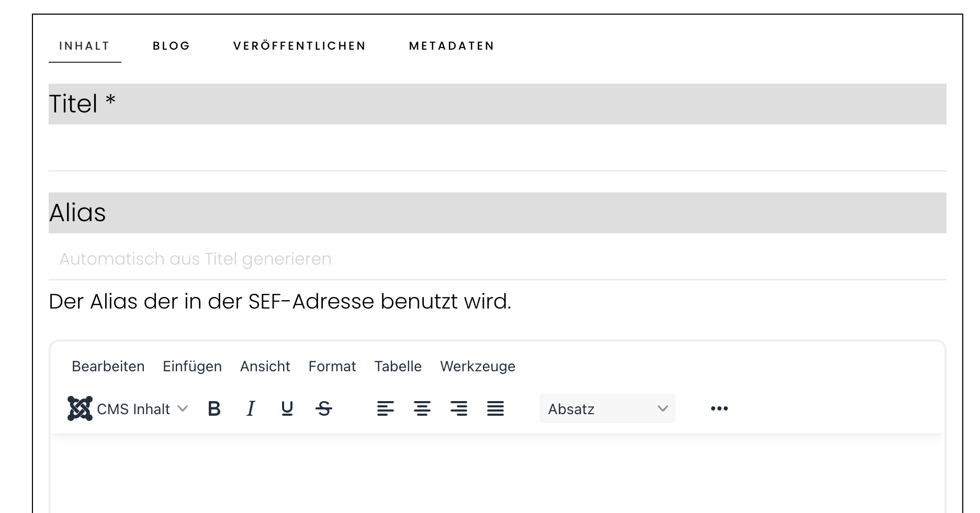The height and width of the screenshot is (513, 980).
Task: Open the Einfügen menu
Action: click(x=192, y=366)
